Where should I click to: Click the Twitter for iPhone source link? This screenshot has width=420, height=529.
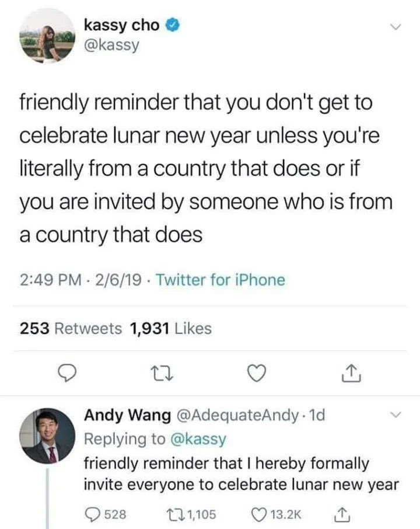coord(222,280)
